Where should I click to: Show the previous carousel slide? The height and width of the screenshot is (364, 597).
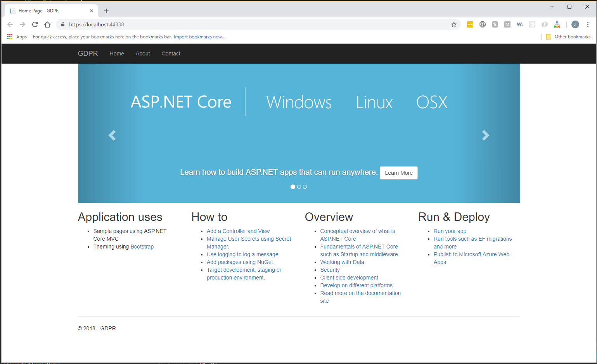112,135
